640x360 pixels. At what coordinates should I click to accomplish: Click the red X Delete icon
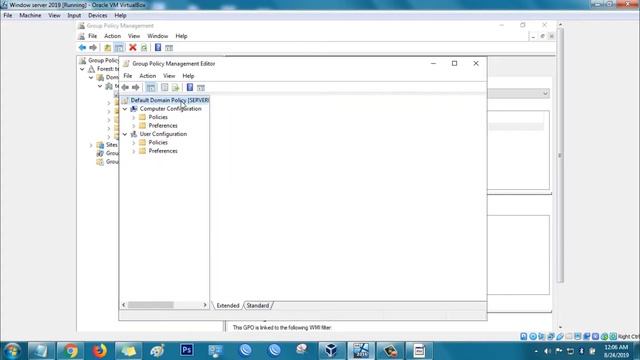[x=133, y=48]
